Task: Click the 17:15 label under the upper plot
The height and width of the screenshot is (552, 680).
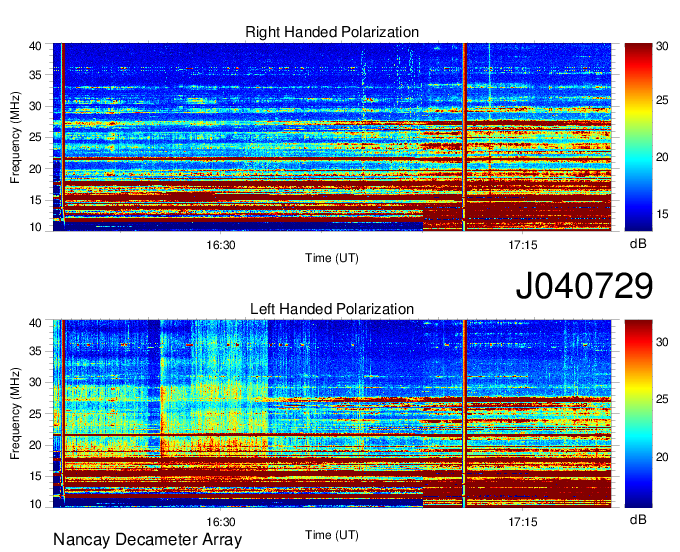Action: coord(523,245)
